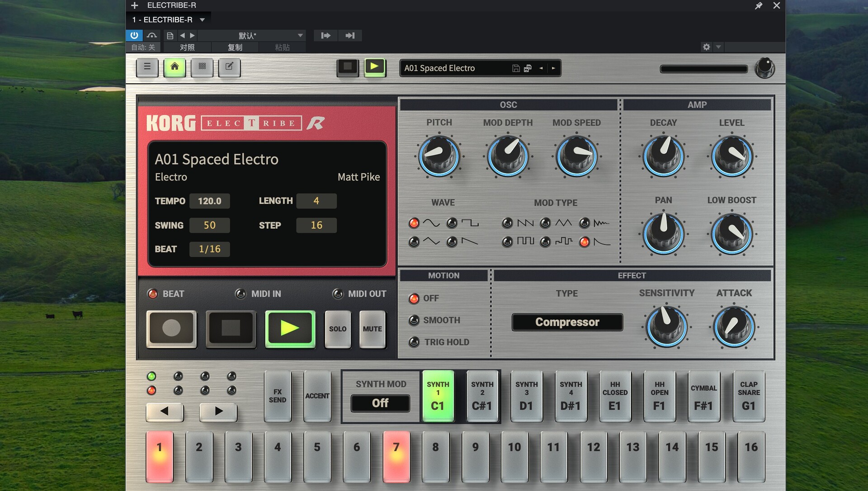Screen dimensions: 868x491
Task: Toggle the MIDI IN indicator
Action: tap(241, 294)
